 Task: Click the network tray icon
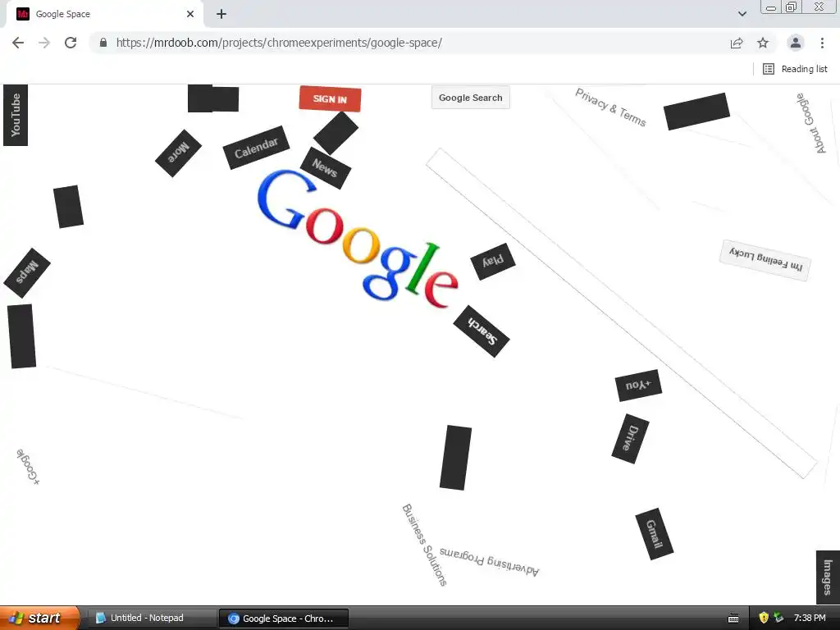(778, 618)
